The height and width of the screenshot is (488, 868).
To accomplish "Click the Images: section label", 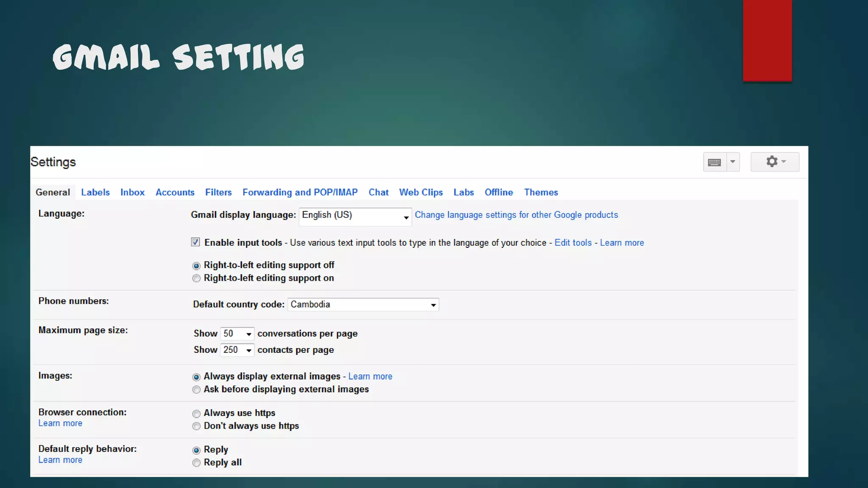I will [x=55, y=375].
